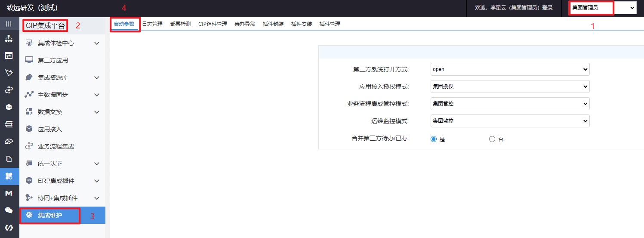Select 否 for 合并第三方待办/已办
This screenshot has height=238, width=644.
click(492, 139)
